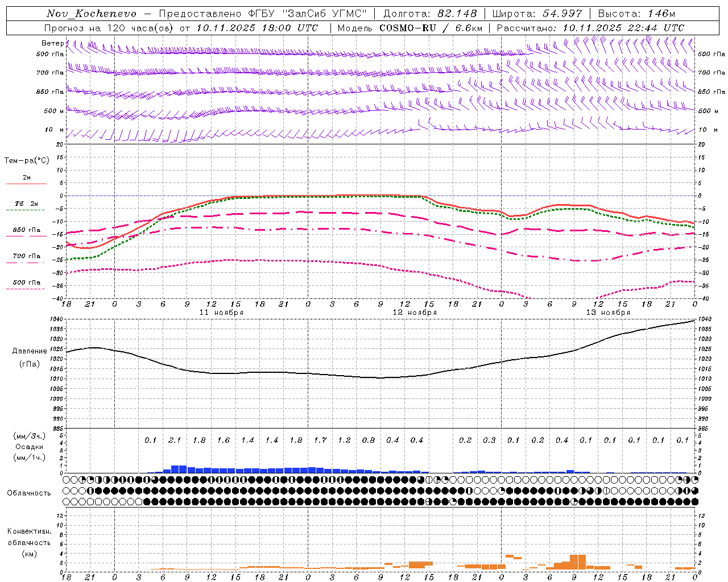The height and width of the screenshot is (582, 728).
Task: Click the Прогноз на 120 часа(ов) text
Action: click(109, 28)
